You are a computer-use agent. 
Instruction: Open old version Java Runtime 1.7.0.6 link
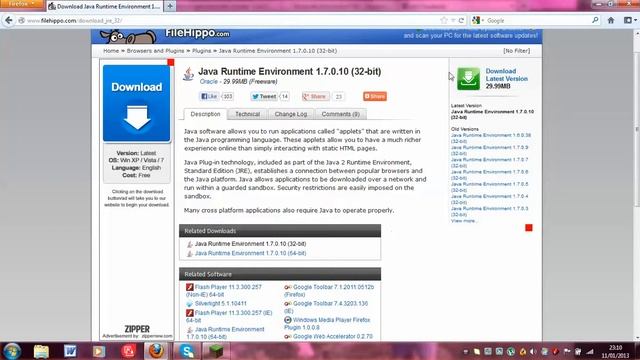(489, 175)
